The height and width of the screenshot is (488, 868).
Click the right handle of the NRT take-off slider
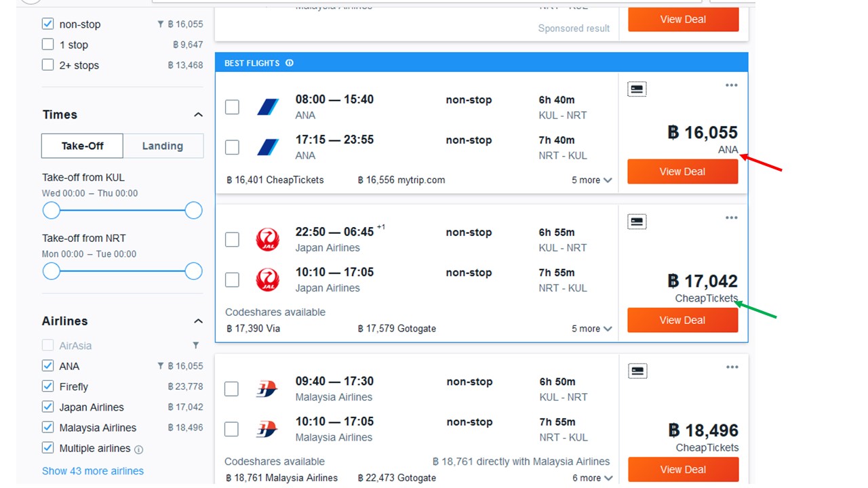coord(194,272)
